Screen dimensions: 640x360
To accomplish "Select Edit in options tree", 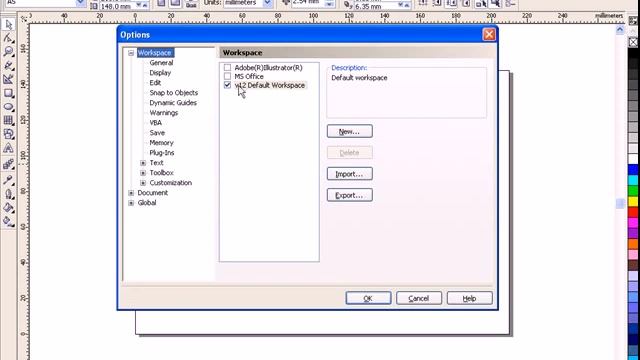I will [x=155, y=83].
